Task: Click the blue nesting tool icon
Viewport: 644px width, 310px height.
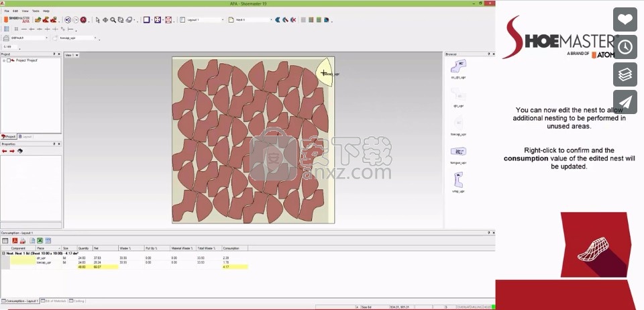Action: pyautogui.click(x=278, y=19)
